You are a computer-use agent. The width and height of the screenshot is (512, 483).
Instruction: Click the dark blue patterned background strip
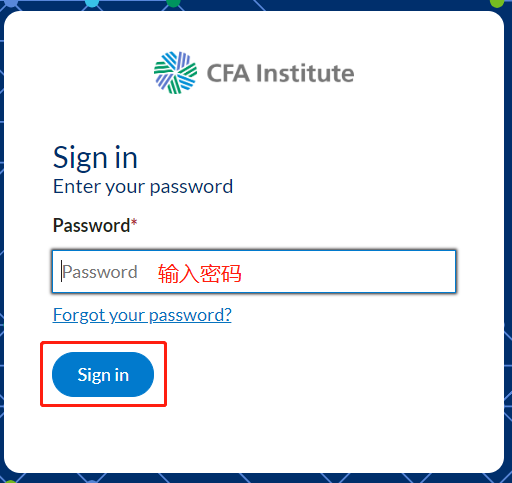[x=256, y=478]
